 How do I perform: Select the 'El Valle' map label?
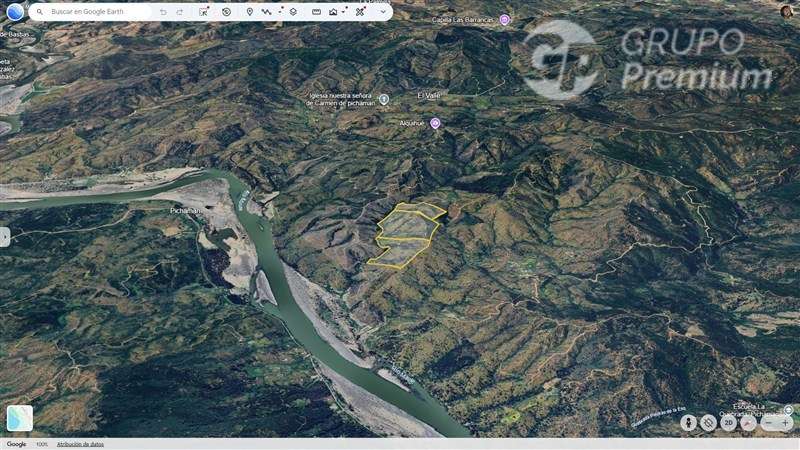coord(429,95)
